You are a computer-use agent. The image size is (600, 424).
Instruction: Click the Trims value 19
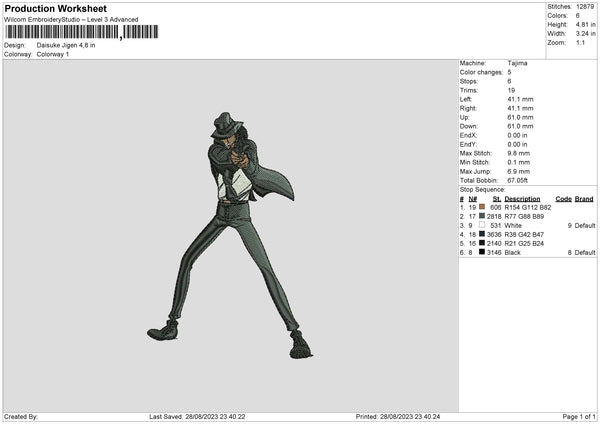click(x=511, y=90)
